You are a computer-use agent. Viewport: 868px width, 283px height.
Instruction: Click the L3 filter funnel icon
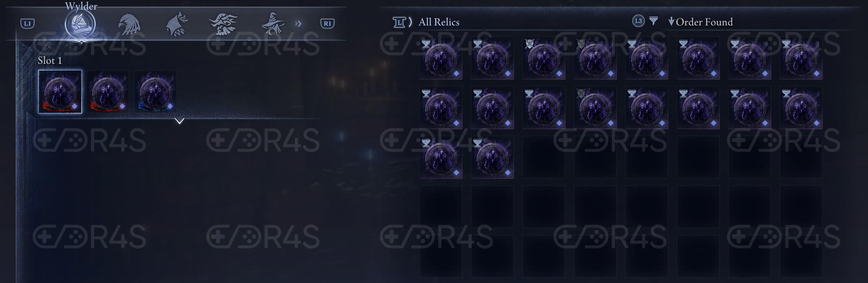[654, 21]
